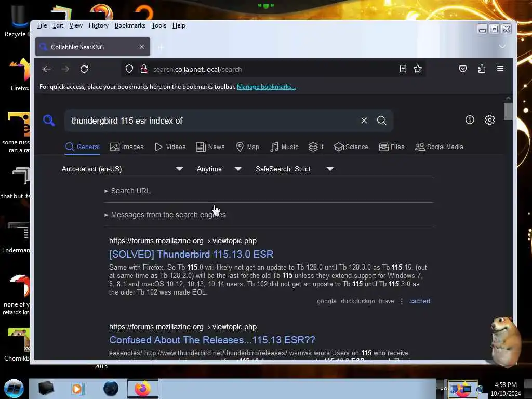Open [SOLVED] Thunderbird 115.13.0 ESR result

click(191, 254)
